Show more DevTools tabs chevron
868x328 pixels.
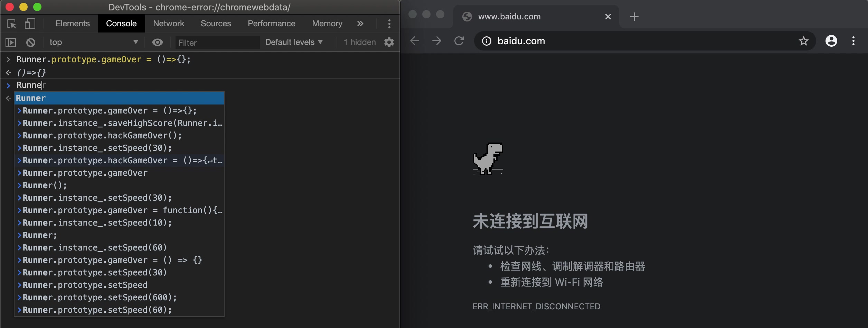(x=360, y=24)
